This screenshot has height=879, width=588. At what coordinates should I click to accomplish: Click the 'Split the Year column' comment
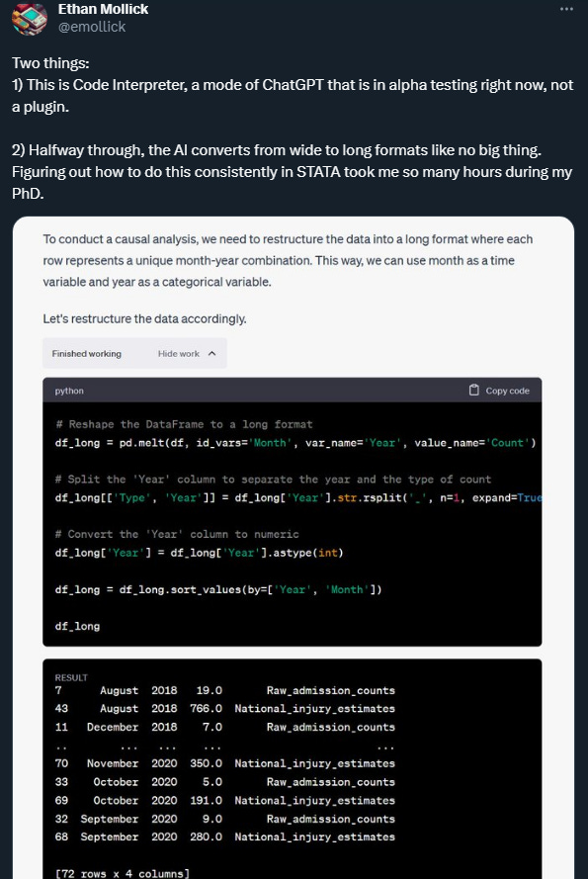click(x=273, y=480)
